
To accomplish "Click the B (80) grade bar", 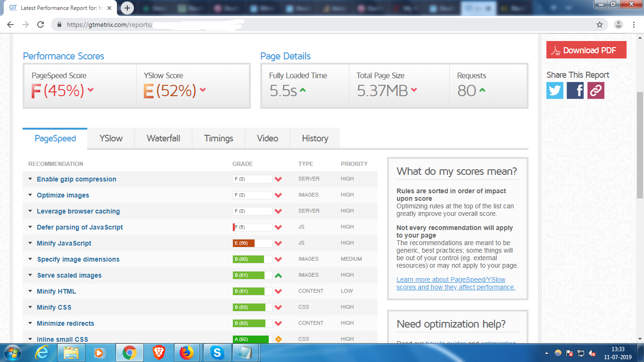I will (252, 259).
